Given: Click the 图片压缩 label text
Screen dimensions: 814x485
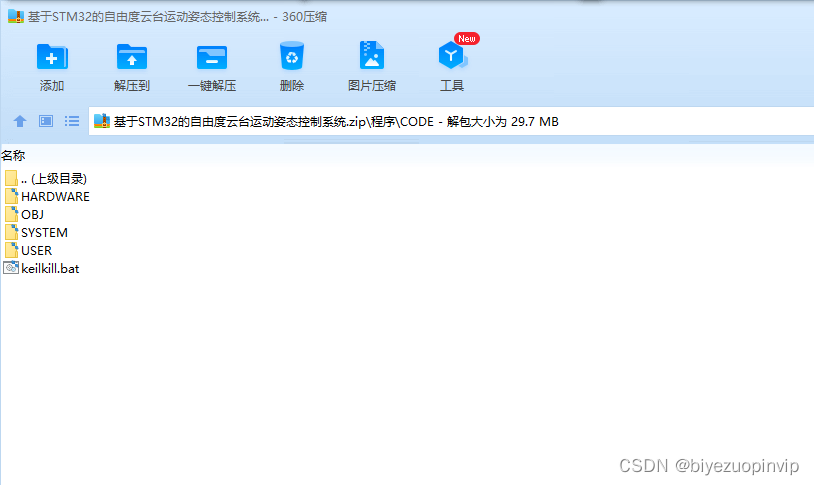Looking at the screenshot, I should tap(372, 86).
